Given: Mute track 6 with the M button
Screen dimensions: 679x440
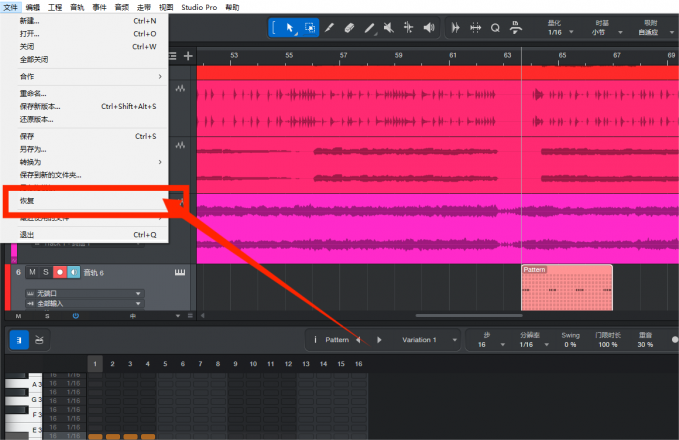Looking at the screenshot, I should tap(32, 272).
